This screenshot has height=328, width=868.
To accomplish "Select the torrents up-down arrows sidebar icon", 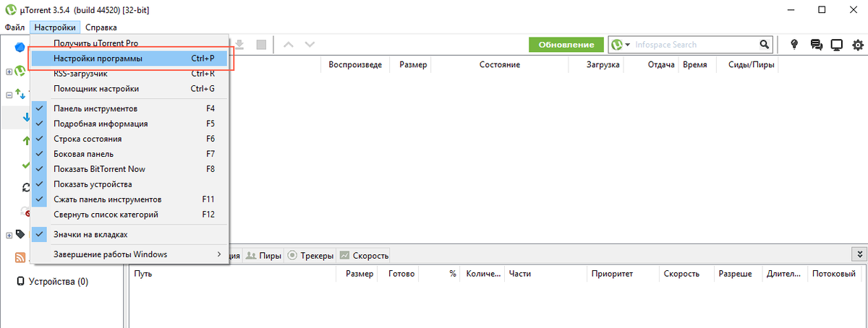I will (20, 94).
